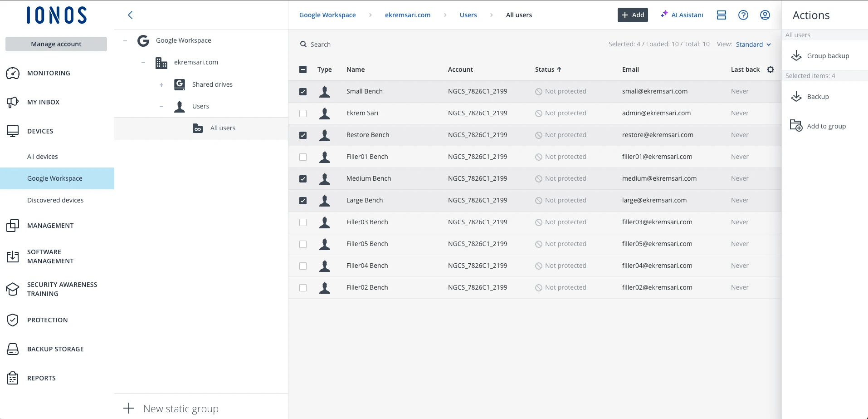Open Discovered devices submenu item
Viewport: 868px width, 419px height.
[x=55, y=200]
